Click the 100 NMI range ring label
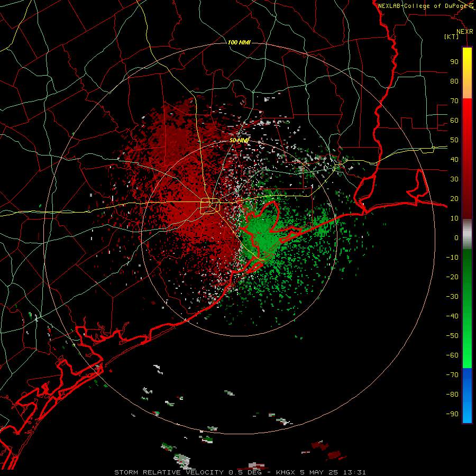This screenshot has width=476, height=476. coord(239,42)
